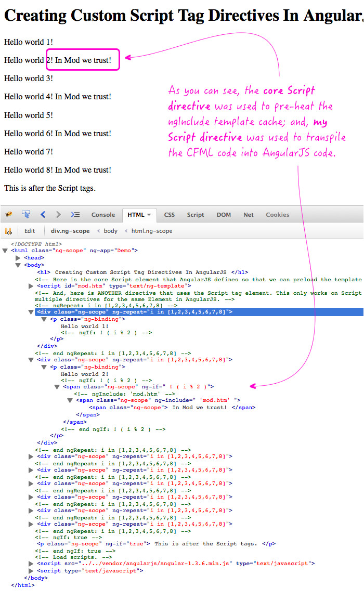Select the p ng-if="true" row
The image size is (364, 601).
[156, 543]
